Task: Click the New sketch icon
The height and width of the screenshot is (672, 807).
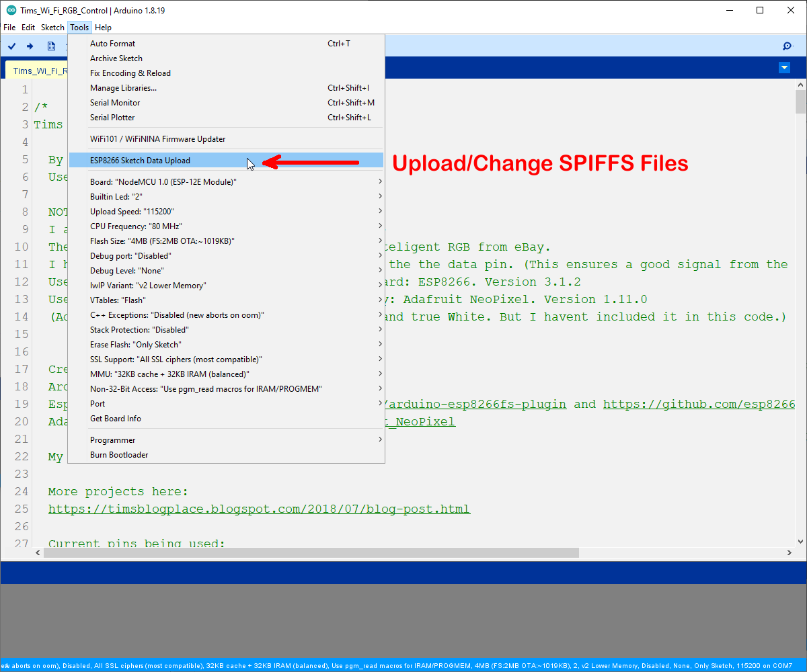Action: click(51, 46)
